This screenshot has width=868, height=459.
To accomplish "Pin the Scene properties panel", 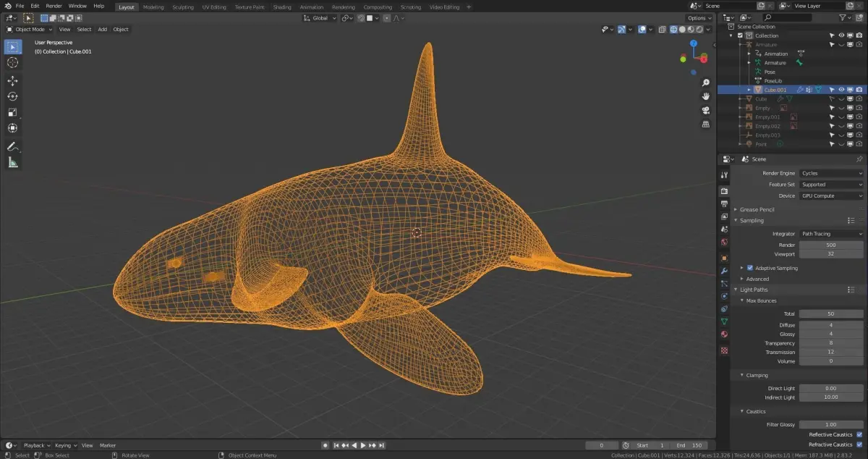I will (x=859, y=159).
